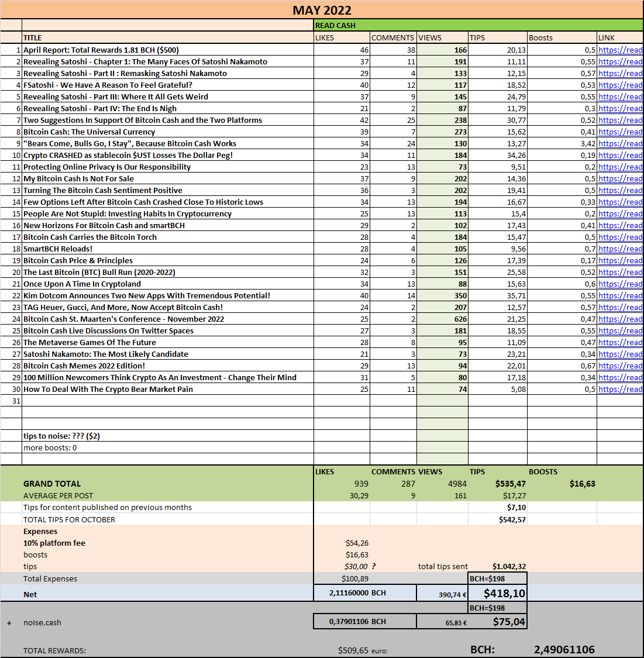The height and width of the screenshot is (658, 644).
Task: Click the noise.cash $75,04 cell
Action: [497, 622]
